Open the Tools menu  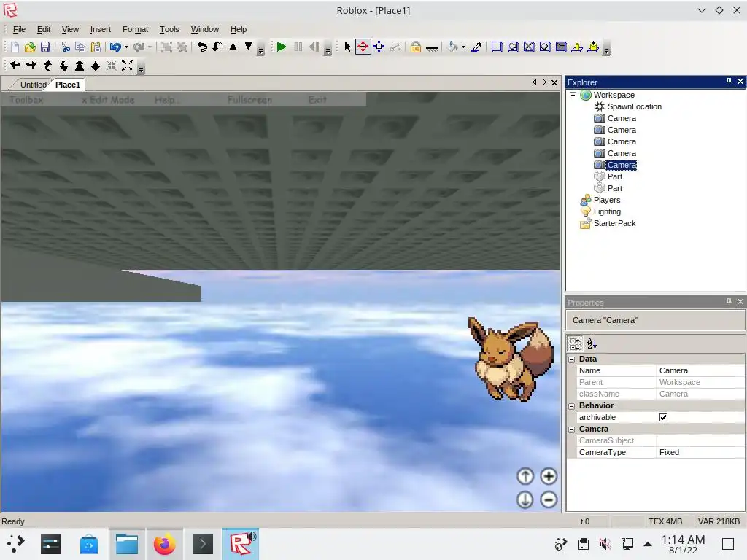(169, 29)
